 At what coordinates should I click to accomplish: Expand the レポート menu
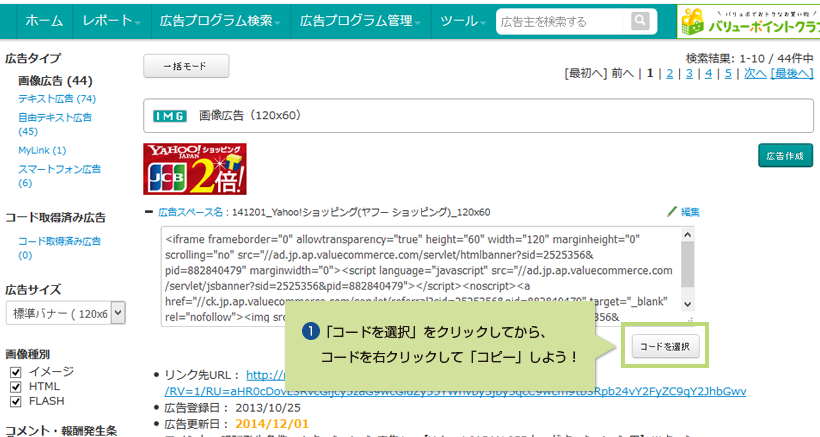tap(111, 21)
